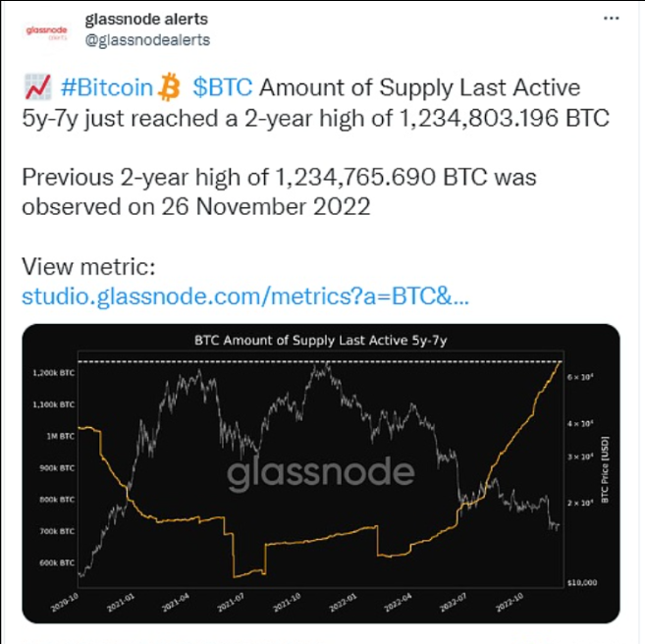Open the studio.glassnode.com metrics link
645x644 pixels.
[x=244, y=295]
